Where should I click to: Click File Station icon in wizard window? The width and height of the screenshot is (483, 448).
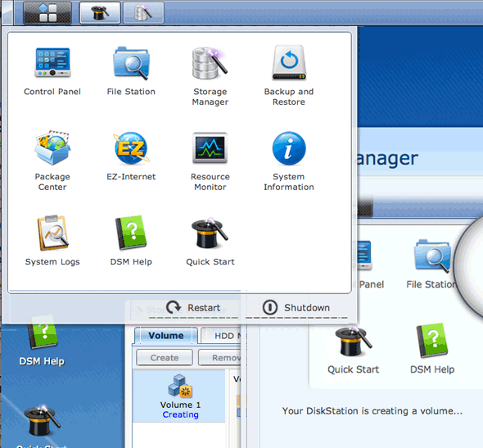[431, 265]
